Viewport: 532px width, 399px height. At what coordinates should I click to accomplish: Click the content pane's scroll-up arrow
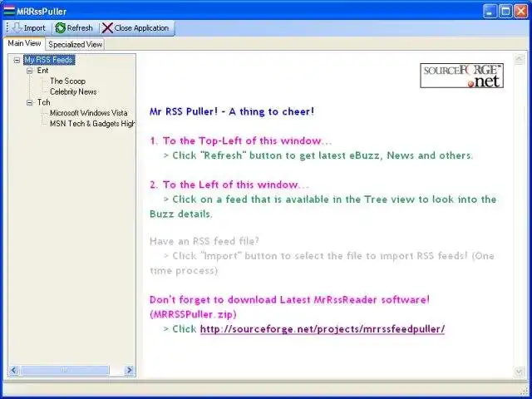click(519, 59)
